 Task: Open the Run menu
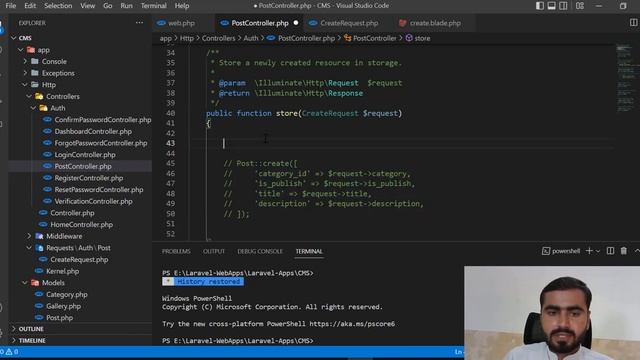pos(126,6)
